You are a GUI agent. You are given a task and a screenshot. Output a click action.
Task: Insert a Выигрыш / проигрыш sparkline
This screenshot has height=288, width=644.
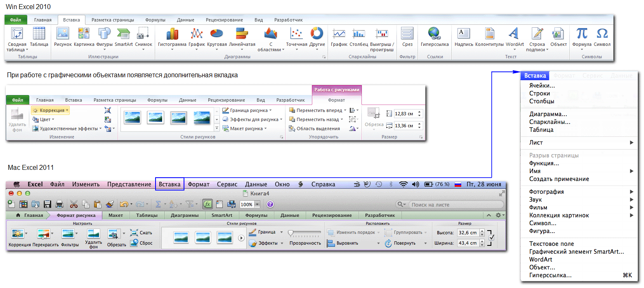tap(382, 33)
